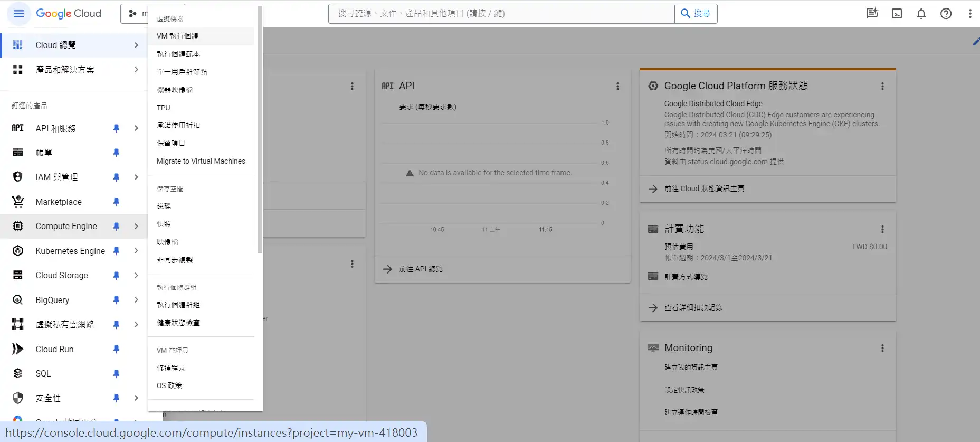Expand the Cloud Storage submenu arrow
Screen dimensions: 980x442
click(136, 276)
